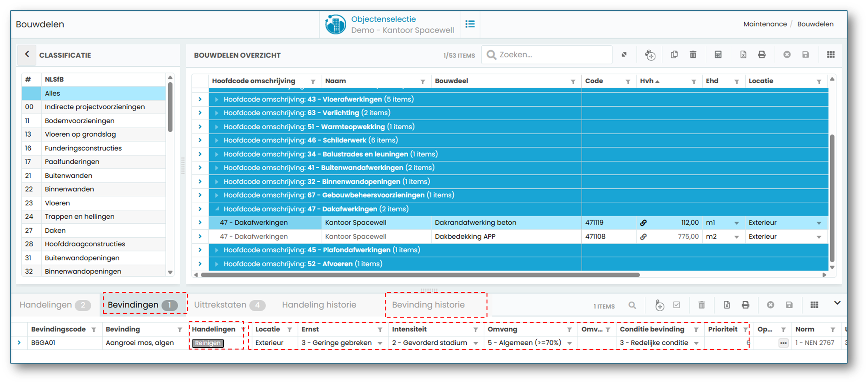Open Ernst dropdown with 3 - Geringe gebreken
Viewport: 868px width, 384px height.
pos(380,343)
